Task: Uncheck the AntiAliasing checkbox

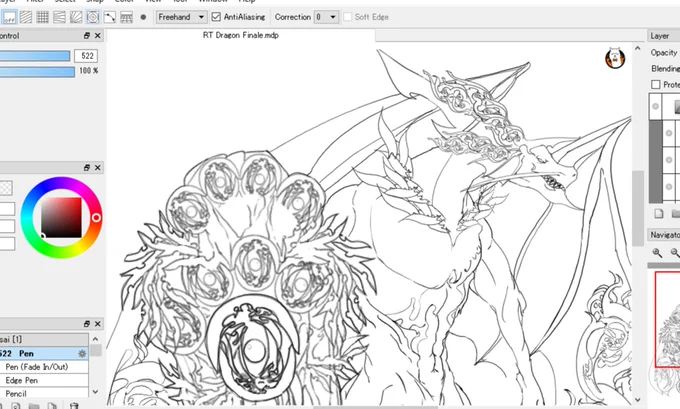Action: tap(216, 17)
